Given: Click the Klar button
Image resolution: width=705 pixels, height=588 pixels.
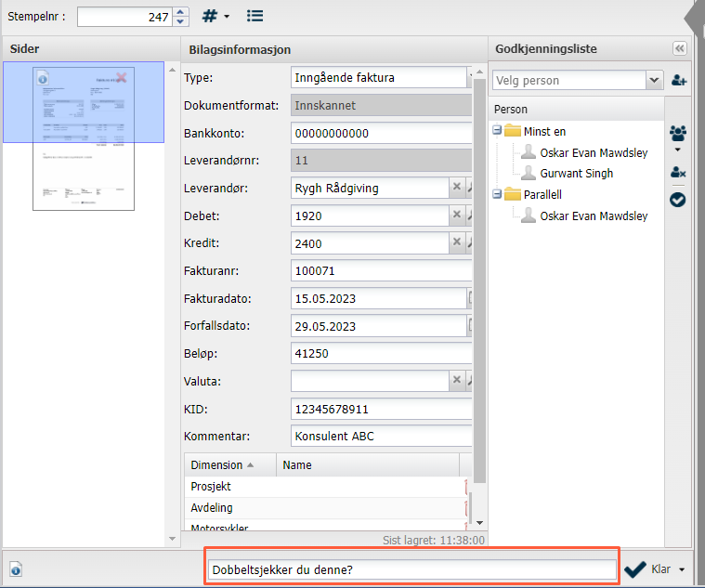Looking at the screenshot, I should [650, 569].
